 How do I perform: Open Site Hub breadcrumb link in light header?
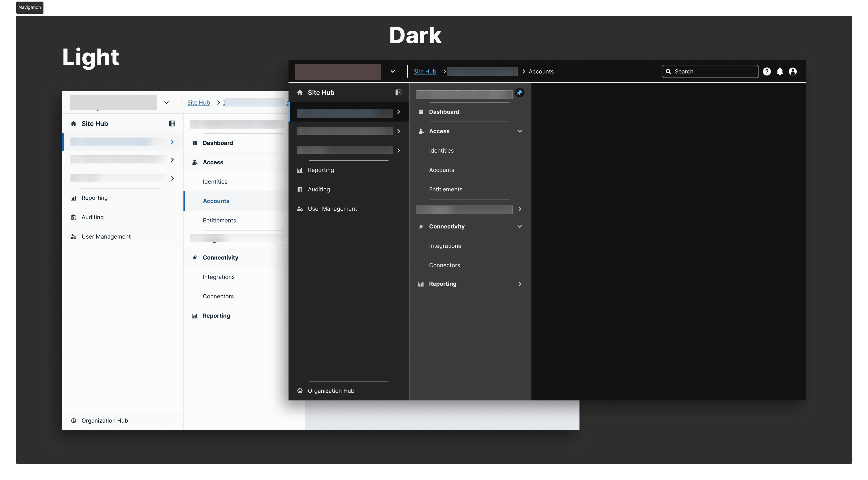[x=198, y=103]
